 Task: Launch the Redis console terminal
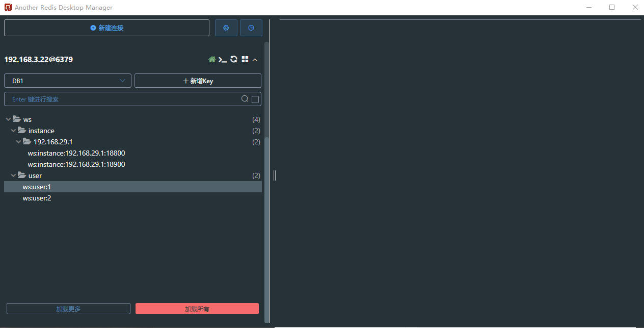(x=223, y=59)
